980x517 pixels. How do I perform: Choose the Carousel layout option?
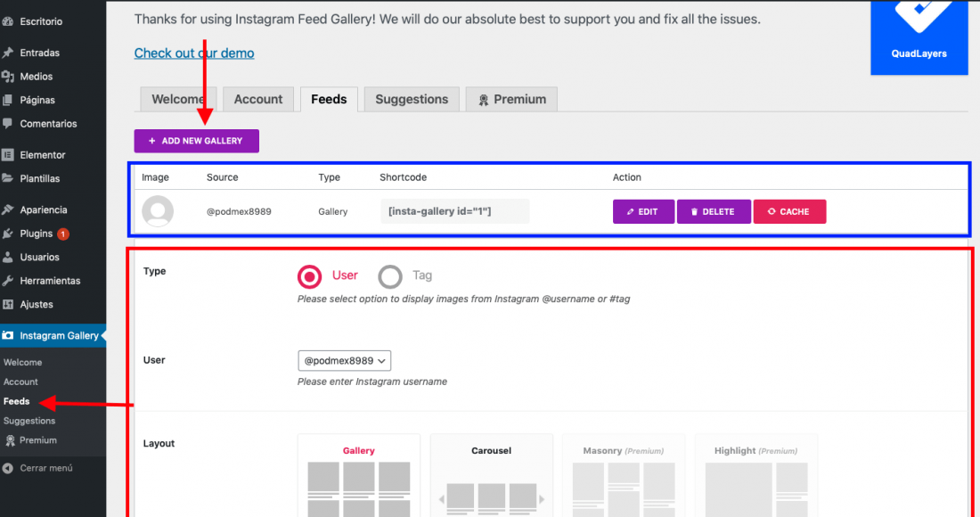(491, 476)
